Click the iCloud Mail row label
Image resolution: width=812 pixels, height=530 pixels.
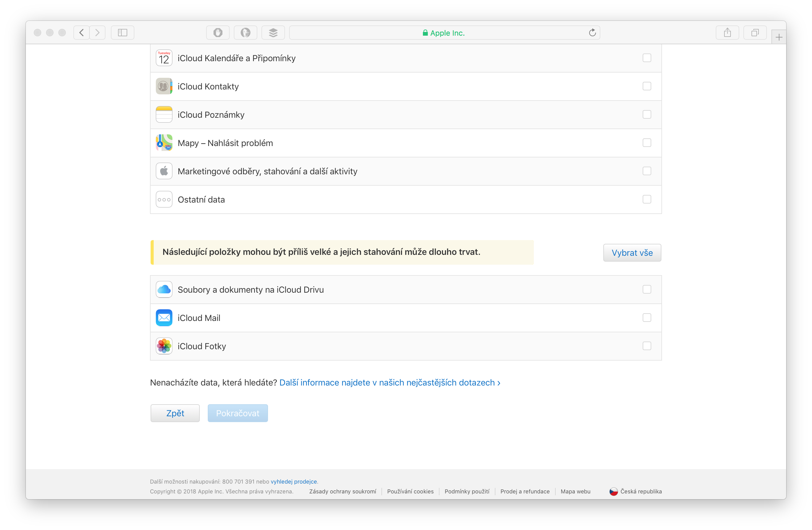click(x=199, y=318)
